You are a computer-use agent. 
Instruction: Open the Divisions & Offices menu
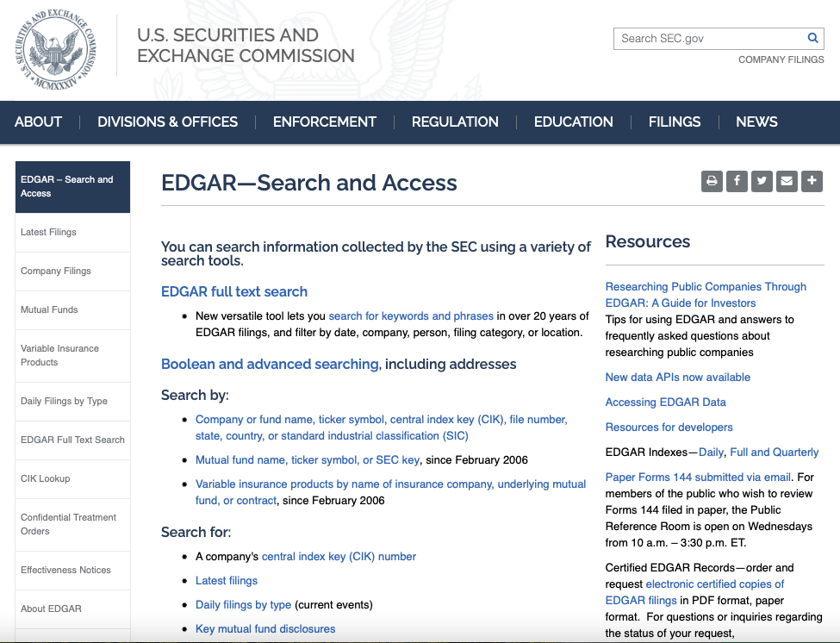pos(167,122)
